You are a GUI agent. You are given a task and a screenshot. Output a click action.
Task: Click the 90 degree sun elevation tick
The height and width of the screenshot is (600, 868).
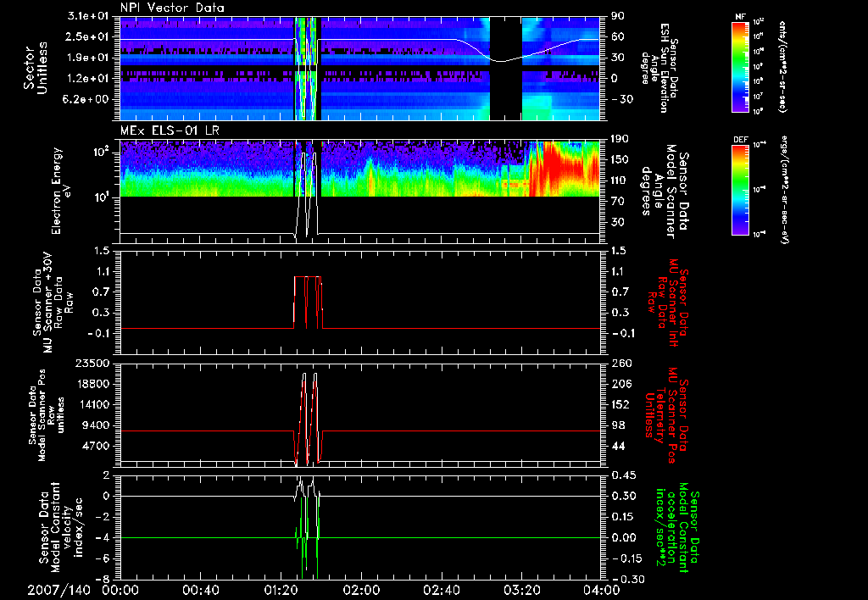(x=618, y=16)
